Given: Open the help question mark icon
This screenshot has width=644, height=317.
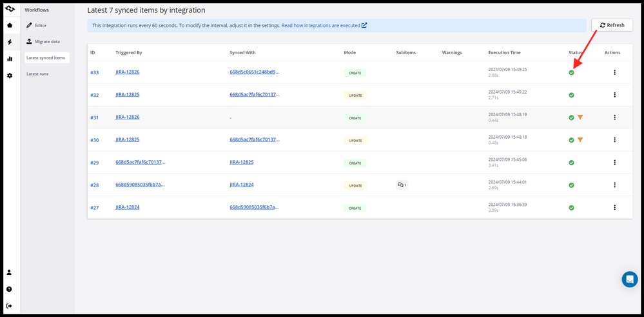Looking at the screenshot, I should click(10, 289).
